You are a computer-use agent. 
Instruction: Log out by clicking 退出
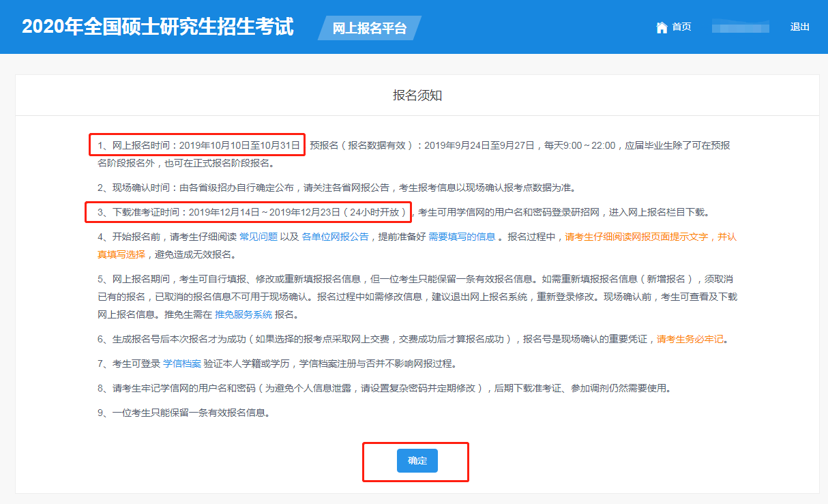click(799, 27)
